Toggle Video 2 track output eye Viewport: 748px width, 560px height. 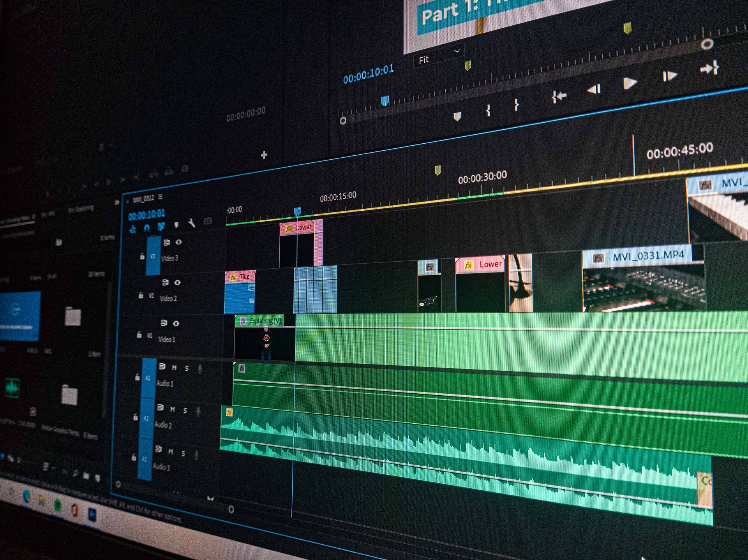(x=177, y=282)
